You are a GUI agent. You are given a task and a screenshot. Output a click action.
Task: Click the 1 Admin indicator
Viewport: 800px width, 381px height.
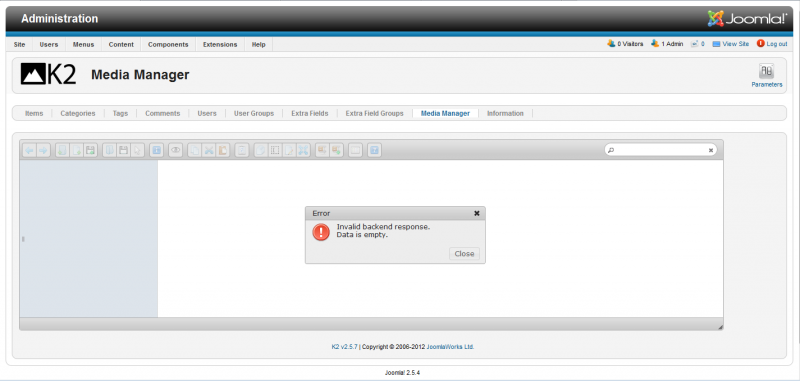pos(666,44)
